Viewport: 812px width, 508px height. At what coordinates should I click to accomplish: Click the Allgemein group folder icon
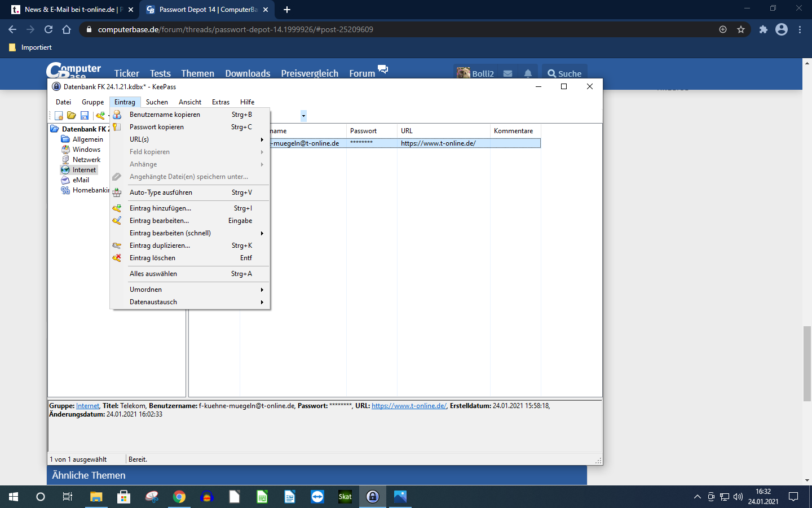click(65, 139)
